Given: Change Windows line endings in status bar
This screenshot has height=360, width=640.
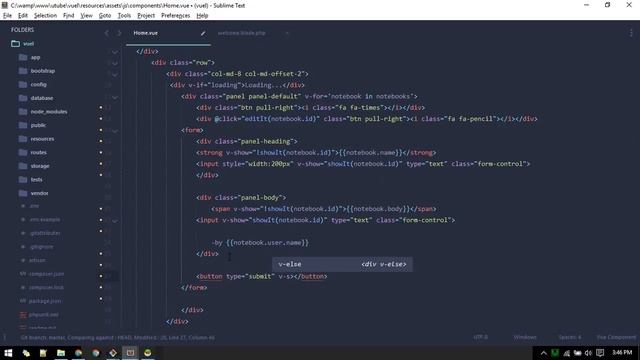Looking at the screenshot, I should click(525, 337).
